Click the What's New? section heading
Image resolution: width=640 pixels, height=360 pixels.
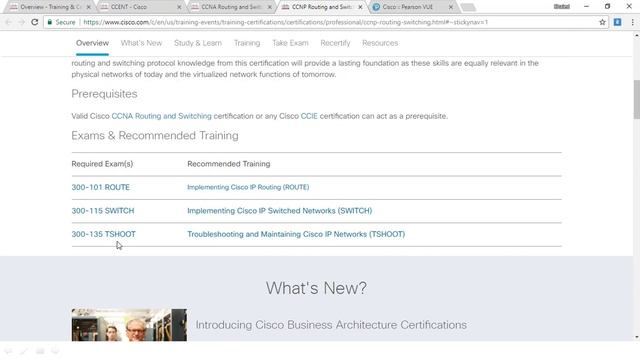click(x=316, y=288)
